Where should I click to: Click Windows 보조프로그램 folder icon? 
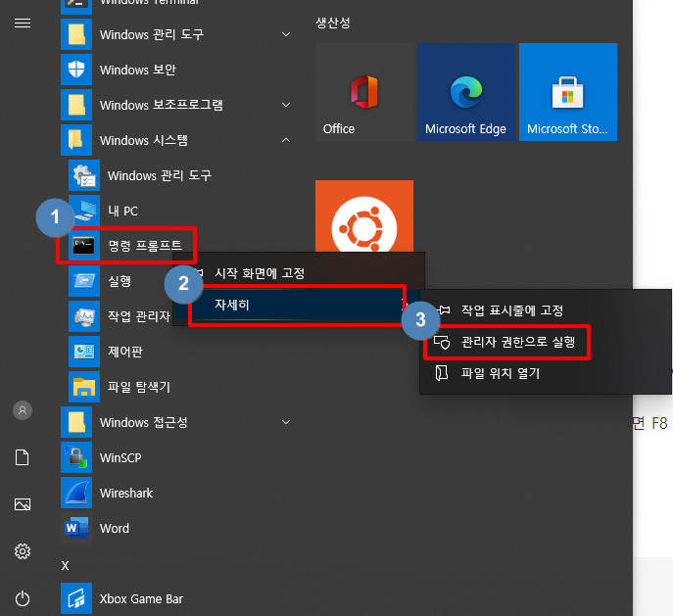tap(76, 105)
